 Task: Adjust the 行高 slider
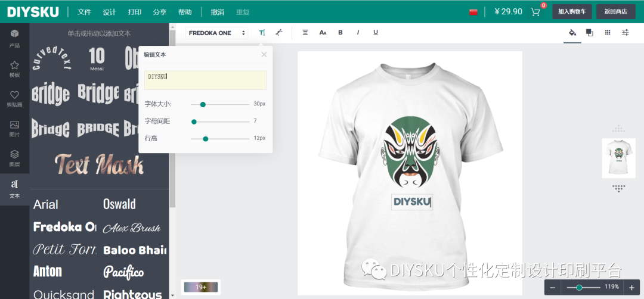(220, 139)
